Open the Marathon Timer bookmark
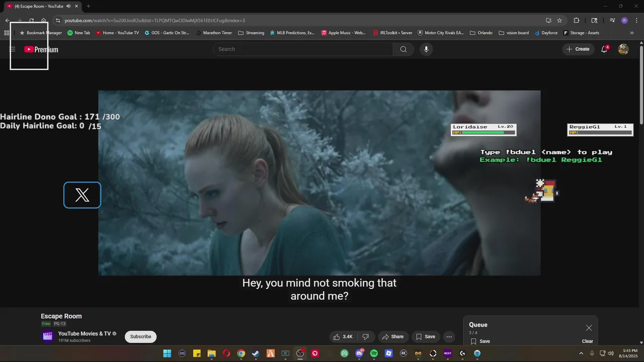 [x=214, y=33]
